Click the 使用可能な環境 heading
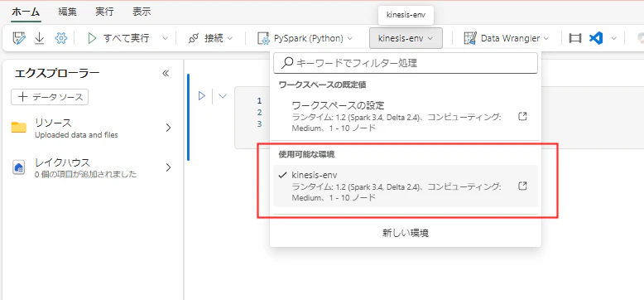This screenshot has width=644, height=300. [x=306, y=154]
